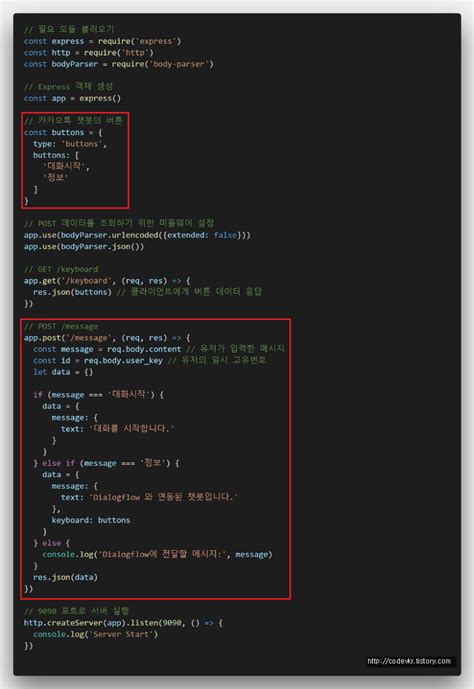Click the req.body.user_key assignment line
Image resolution: width=474 pixels, height=689 pixels.
tap(150, 361)
